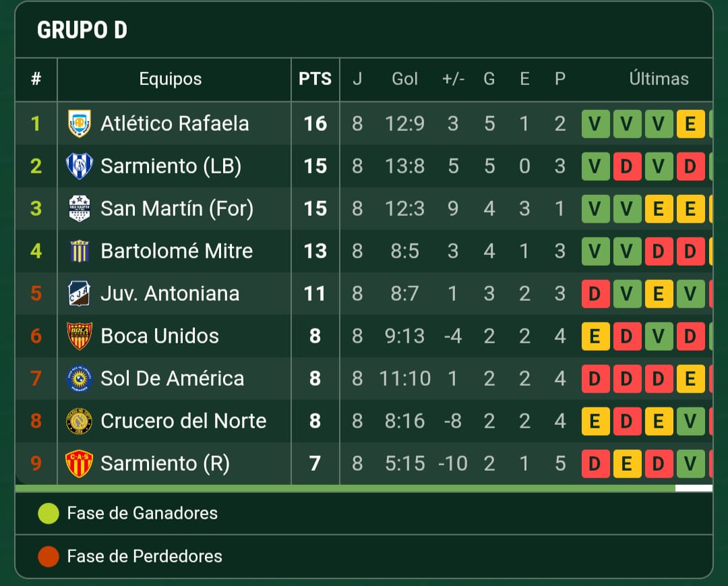
Task: Click the Sarmiento (LB) team crest
Action: [80, 166]
